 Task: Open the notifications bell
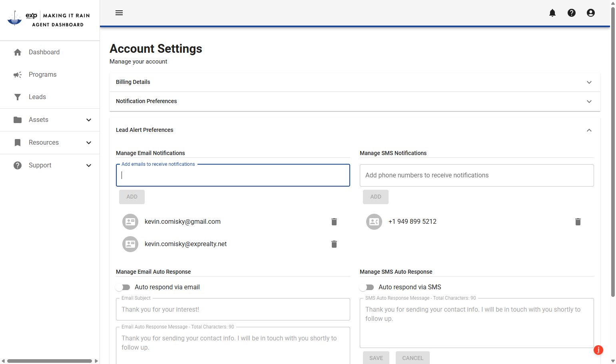pos(552,13)
